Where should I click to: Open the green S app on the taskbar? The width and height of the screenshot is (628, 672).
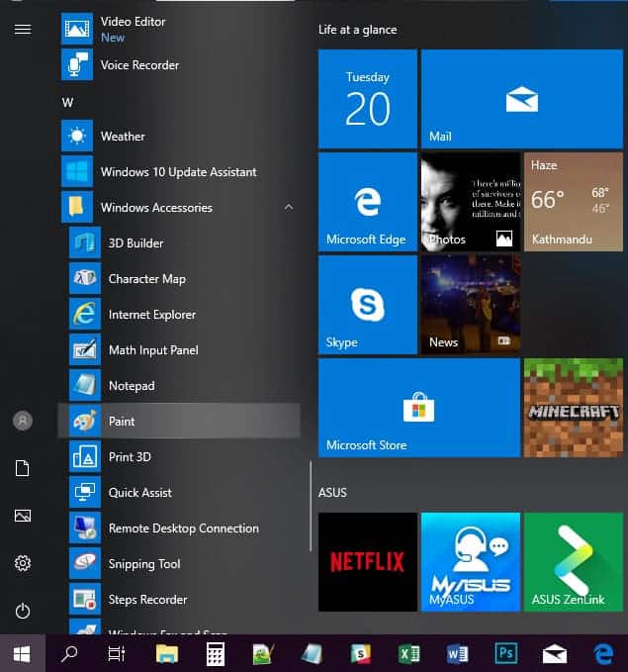361,653
